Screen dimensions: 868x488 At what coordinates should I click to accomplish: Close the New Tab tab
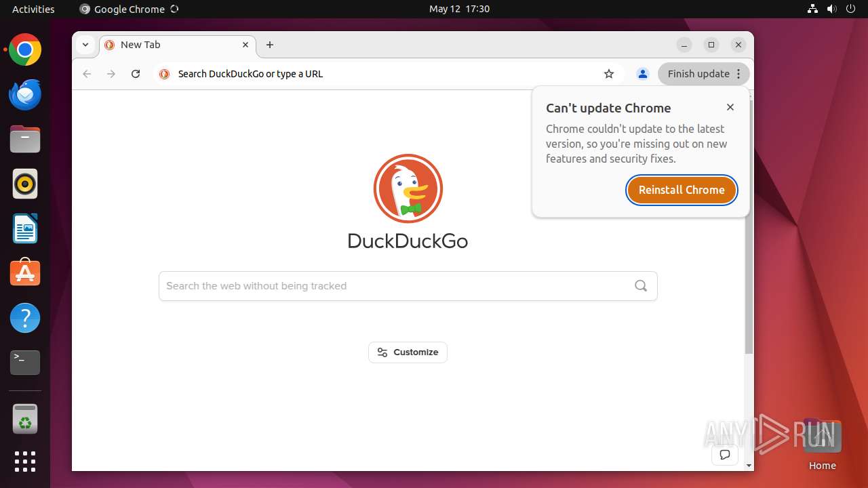(245, 45)
